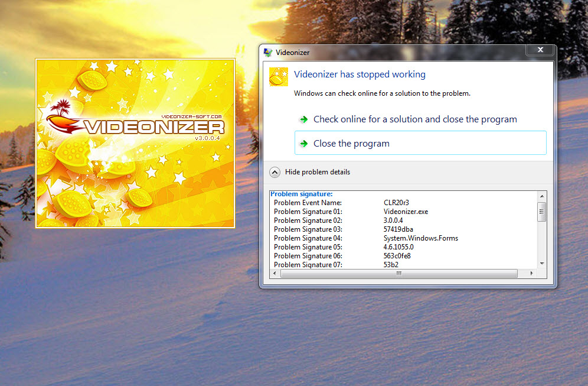The image size is (588, 386).
Task: Click the Hide problem details label
Action: click(317, 172)
